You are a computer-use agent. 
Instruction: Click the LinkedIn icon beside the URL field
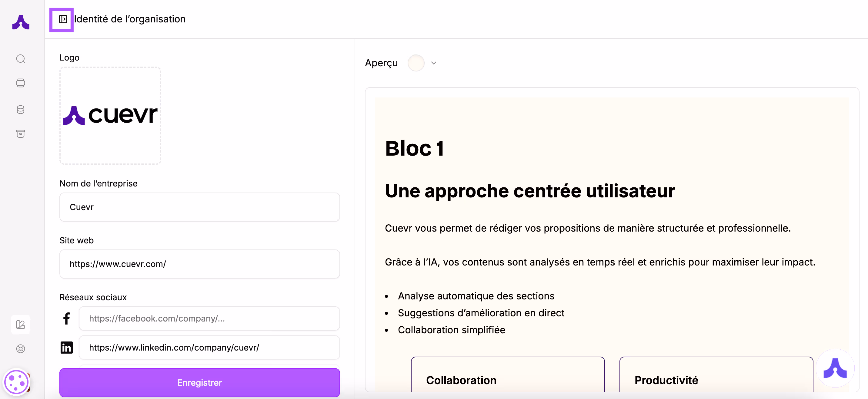pyautogui.click(x=67, y=347)
